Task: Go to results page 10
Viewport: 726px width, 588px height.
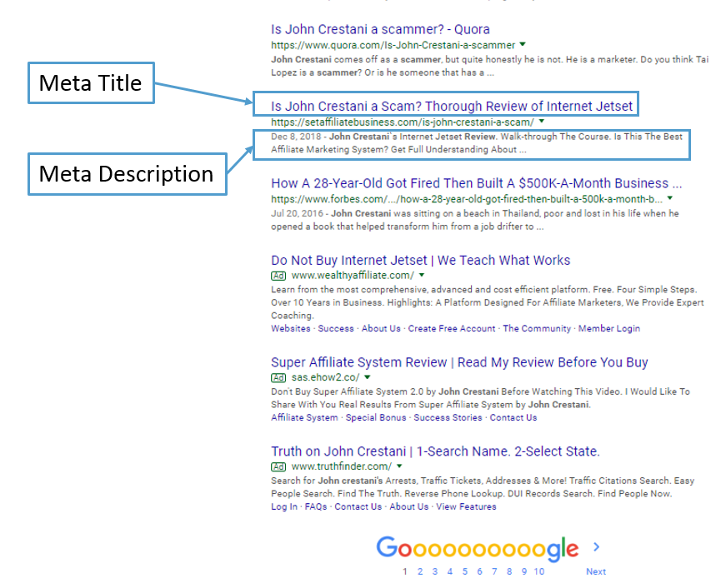Action: pyautogui.click(x=539, y=572)
